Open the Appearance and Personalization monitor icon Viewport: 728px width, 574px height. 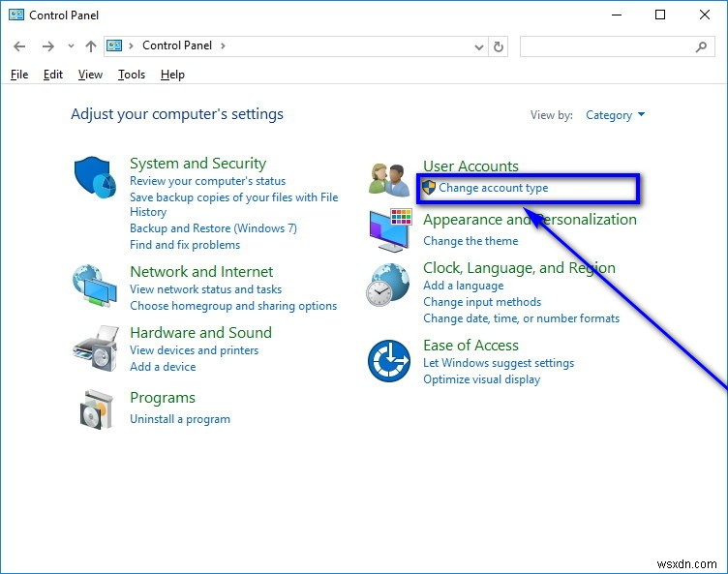[x=389, y=229]
